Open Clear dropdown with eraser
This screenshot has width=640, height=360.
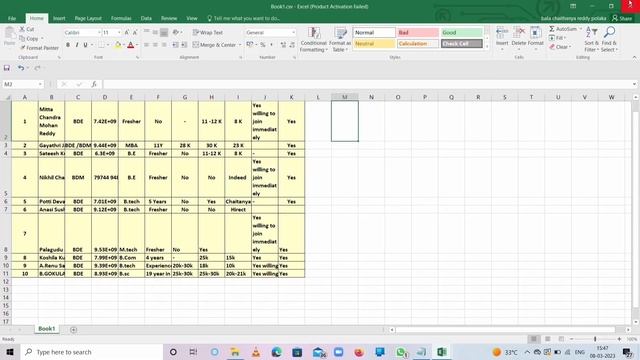point(560,47)
